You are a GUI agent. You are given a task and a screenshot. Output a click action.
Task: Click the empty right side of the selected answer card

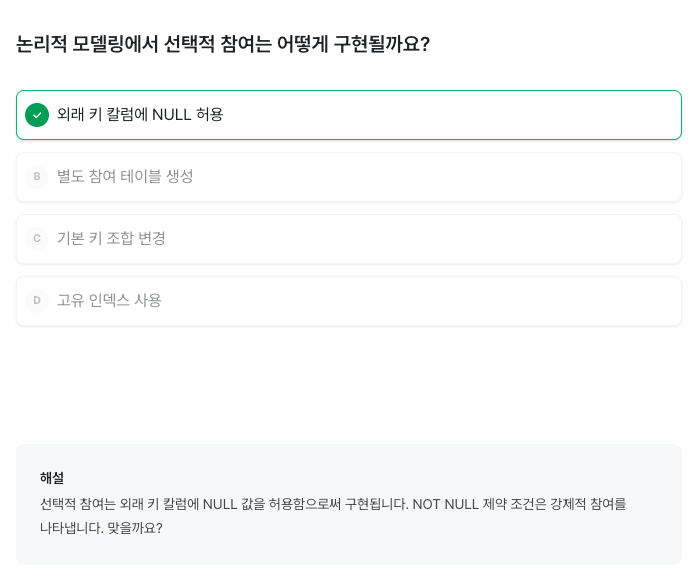[500, 115]
